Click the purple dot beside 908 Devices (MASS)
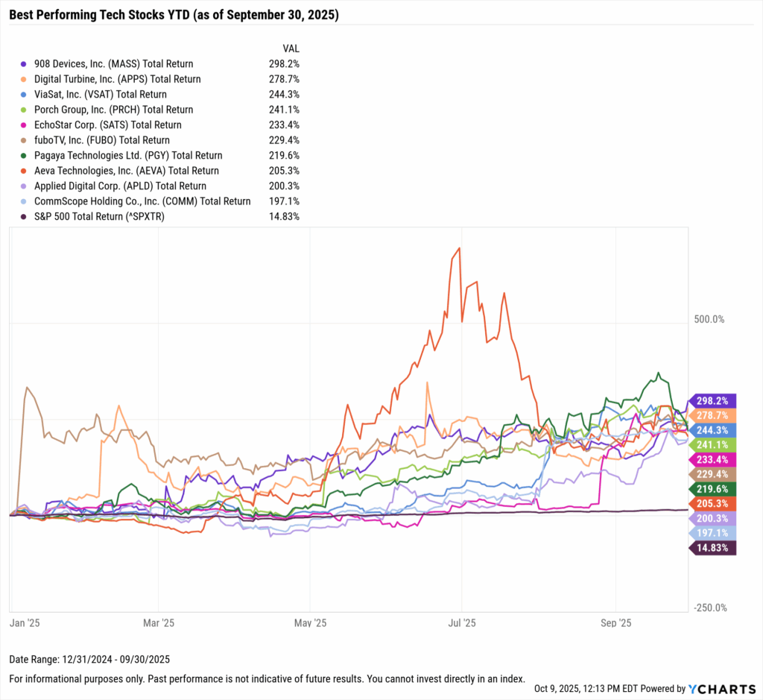 click(x=25, y=64)
